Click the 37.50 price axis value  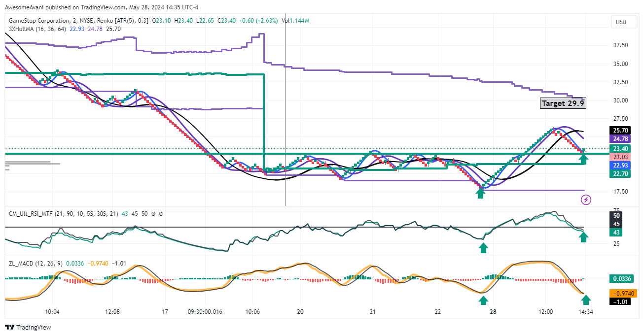click(620, 45)
